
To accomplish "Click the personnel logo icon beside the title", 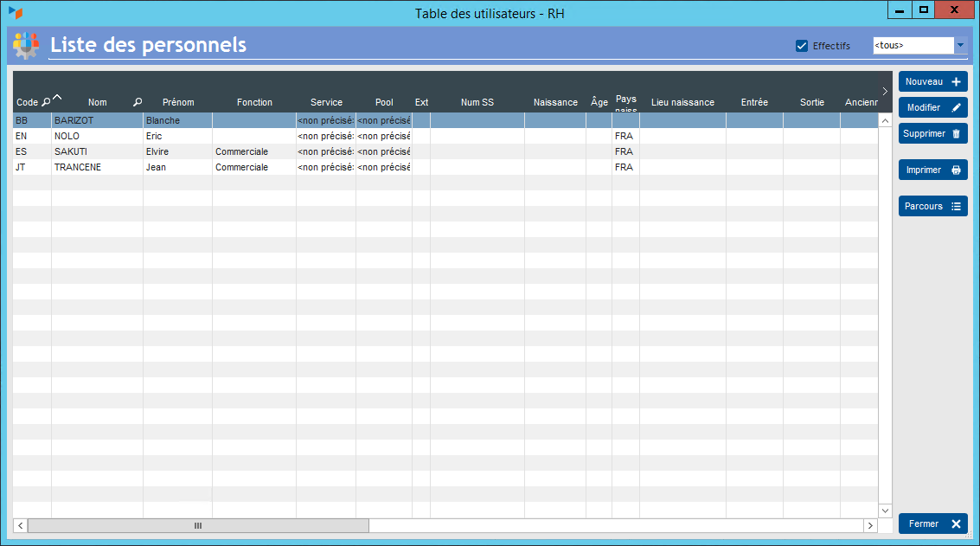I will point(26,45).
